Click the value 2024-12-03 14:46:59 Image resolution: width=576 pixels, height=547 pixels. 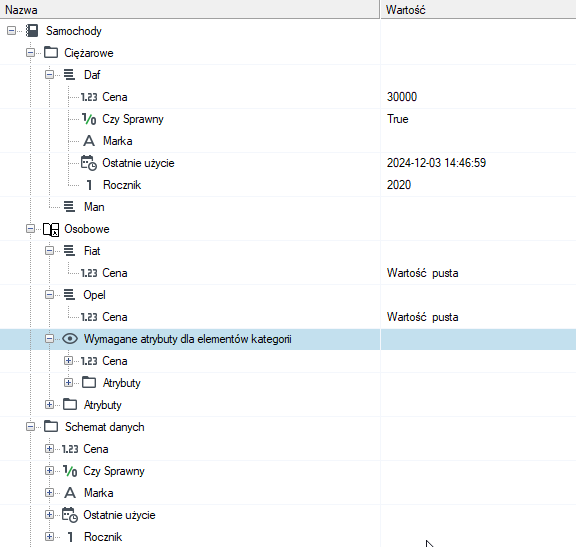coord(436,163)
